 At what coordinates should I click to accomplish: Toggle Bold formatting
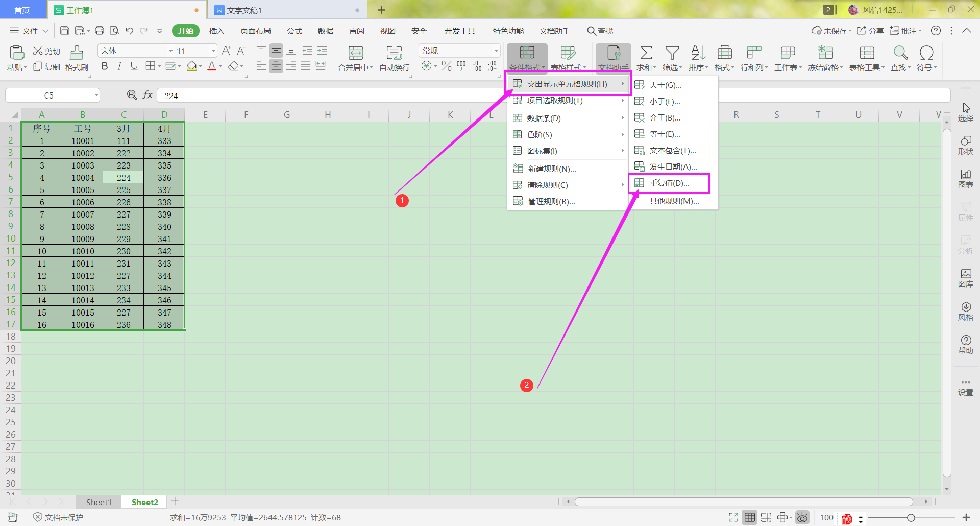[105, 66]
